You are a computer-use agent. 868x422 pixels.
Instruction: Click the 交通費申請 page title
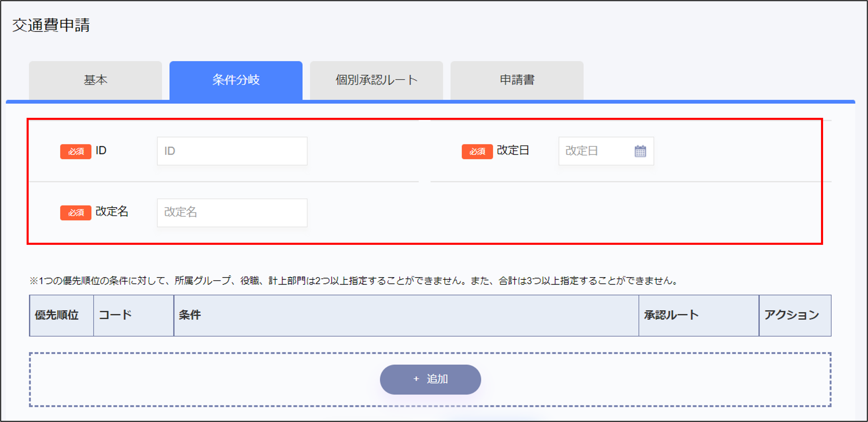pos(51,25)
